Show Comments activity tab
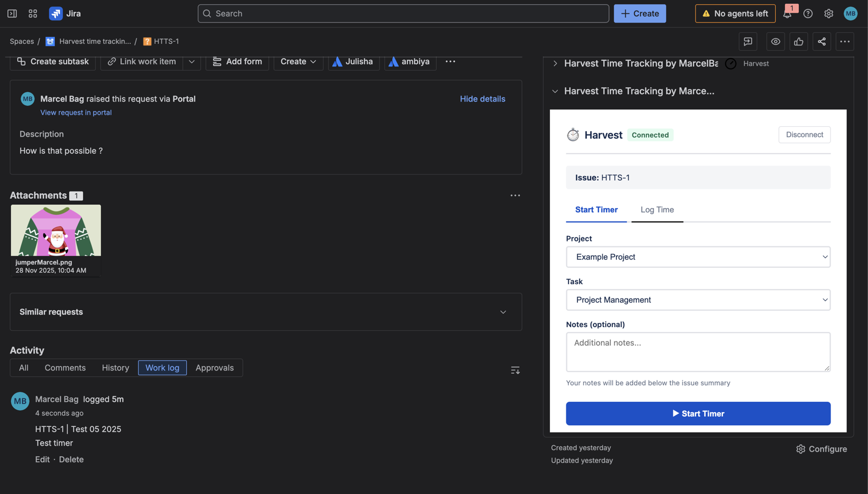The width and height of the screenshot is (868, 494). point(65,368)
